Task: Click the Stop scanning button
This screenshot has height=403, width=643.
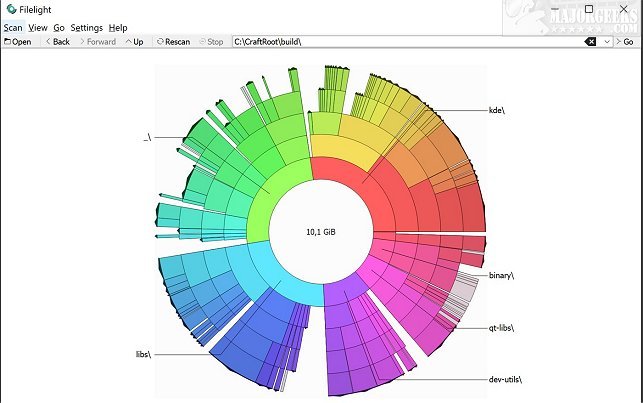Action: pyautogui.click(x=211, y=42)
